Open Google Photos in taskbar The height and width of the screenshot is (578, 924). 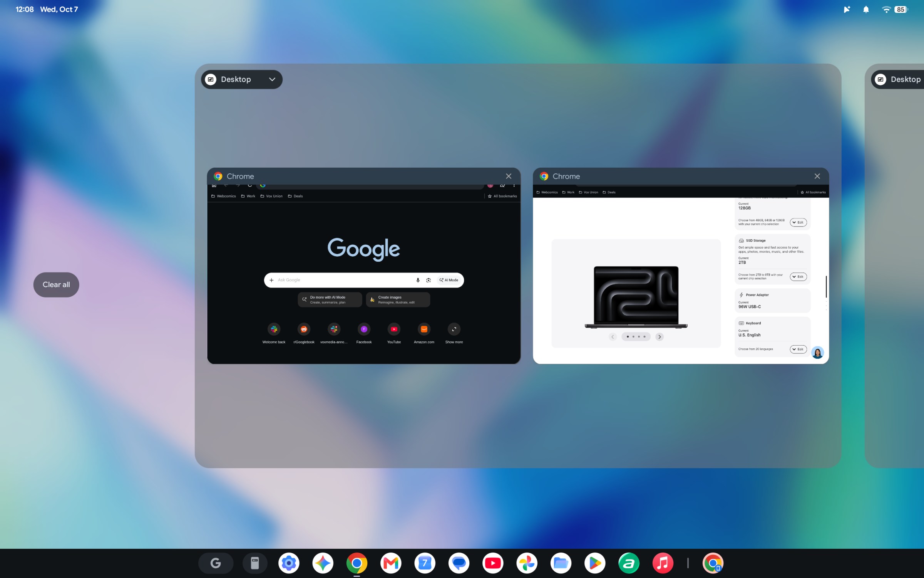pos(527,563)
